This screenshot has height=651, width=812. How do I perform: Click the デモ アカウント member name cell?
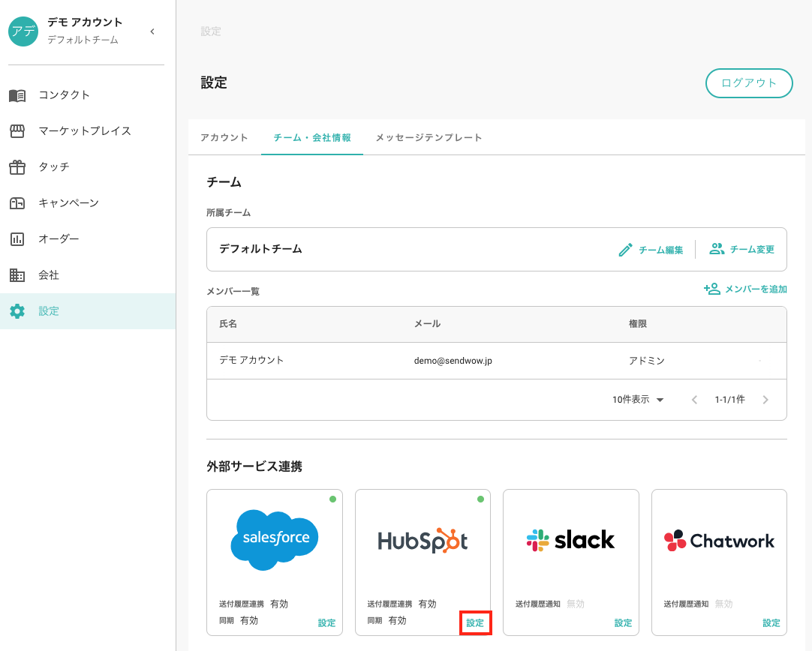[251, 360]
